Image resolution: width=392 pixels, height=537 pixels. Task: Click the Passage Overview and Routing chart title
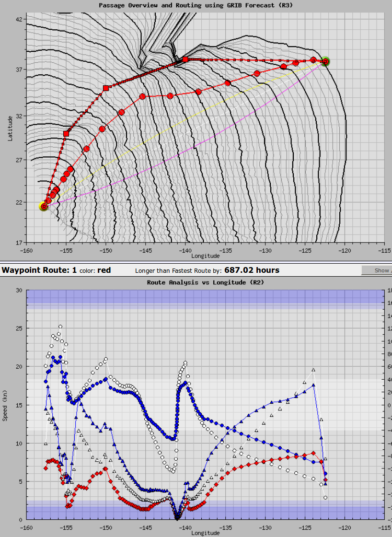pos(196,5)
